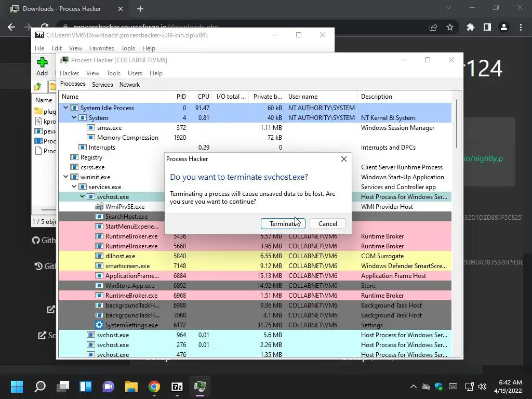
Task: Sort by User name column header
Action: [x=321, y=97]
